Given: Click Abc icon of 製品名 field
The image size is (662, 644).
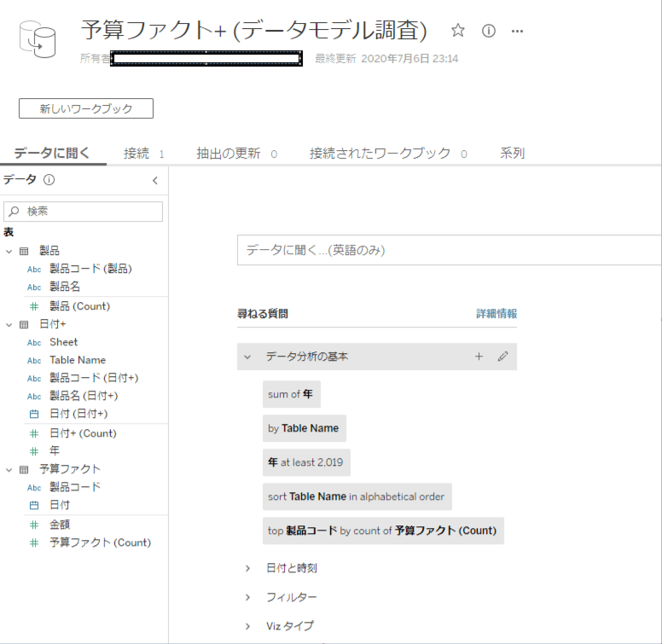Looking at the screenshot, I should [34, 287].
